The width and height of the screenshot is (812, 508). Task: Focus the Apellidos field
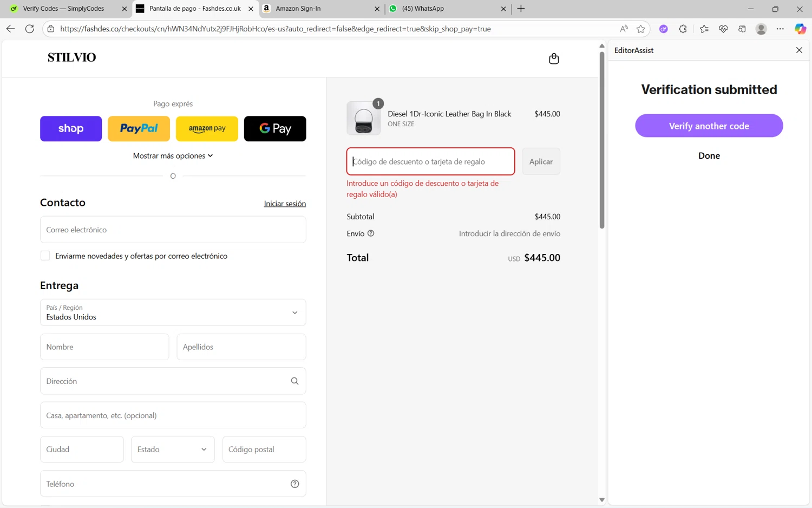pyautogui.click(x=241, y=347)
